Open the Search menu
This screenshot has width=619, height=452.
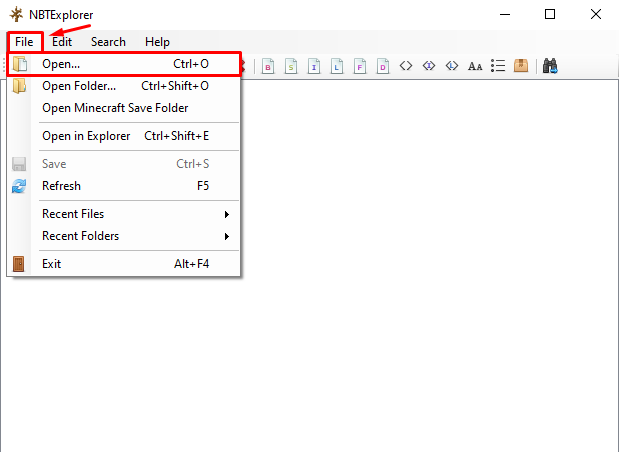108,42
